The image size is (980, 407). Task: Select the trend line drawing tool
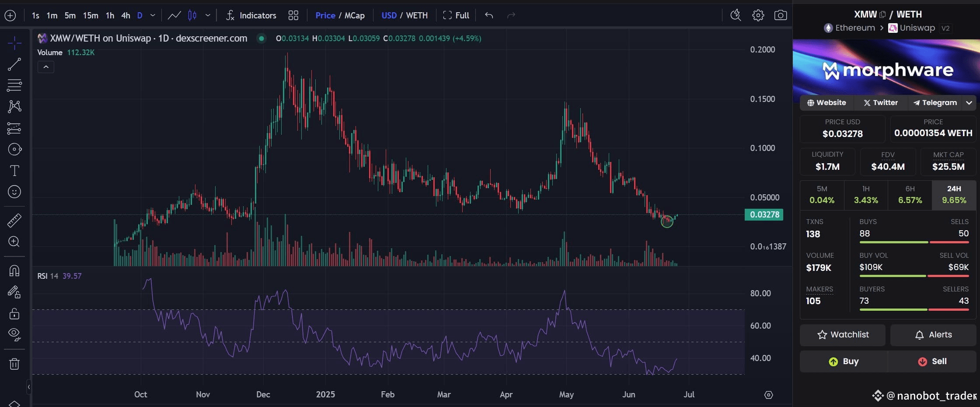tap(14, 64)
